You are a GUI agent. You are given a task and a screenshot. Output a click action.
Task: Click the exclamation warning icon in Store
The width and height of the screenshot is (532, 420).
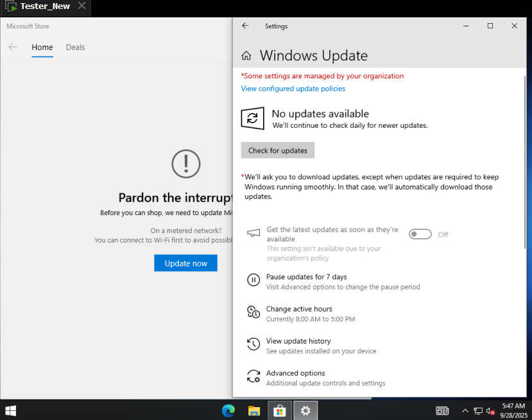coord(186,164)
